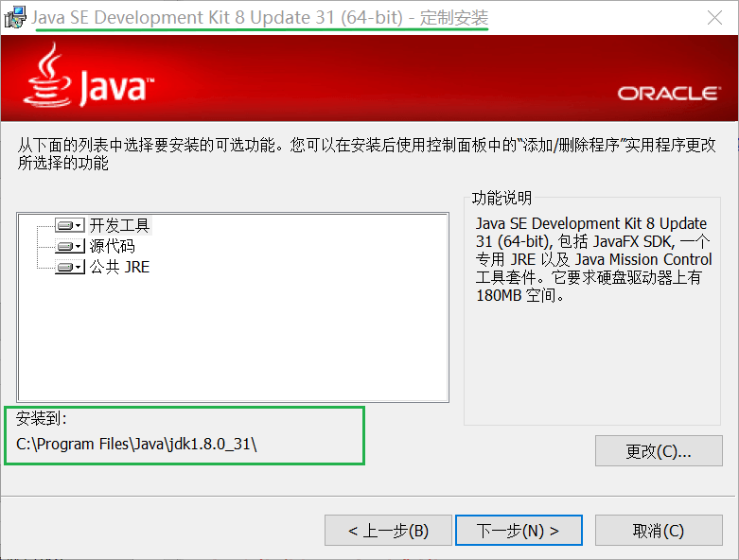Open the 公共 JRE feature drive dropdown

(x=70, y=267)
